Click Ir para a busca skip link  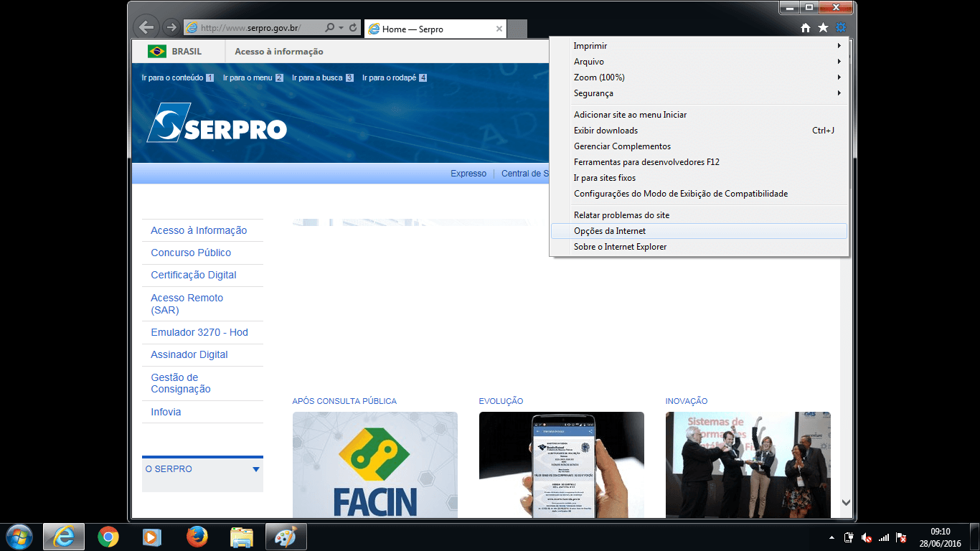pos(323,77)
